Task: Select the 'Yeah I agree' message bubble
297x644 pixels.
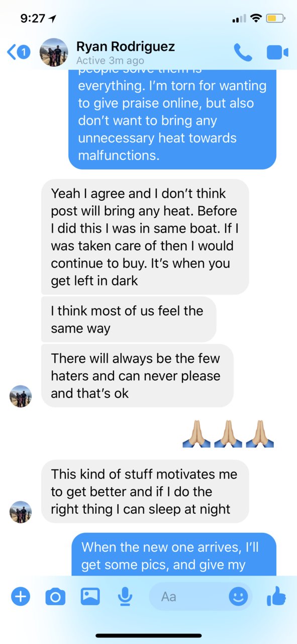Action: click(145, 237)
